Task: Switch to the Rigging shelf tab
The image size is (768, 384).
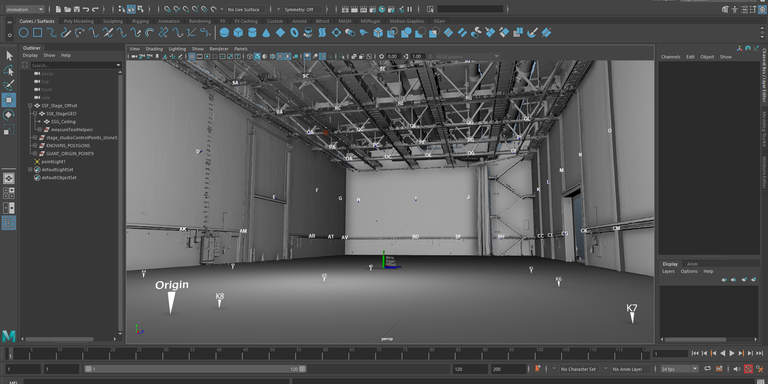Action: tap(140, 21)
